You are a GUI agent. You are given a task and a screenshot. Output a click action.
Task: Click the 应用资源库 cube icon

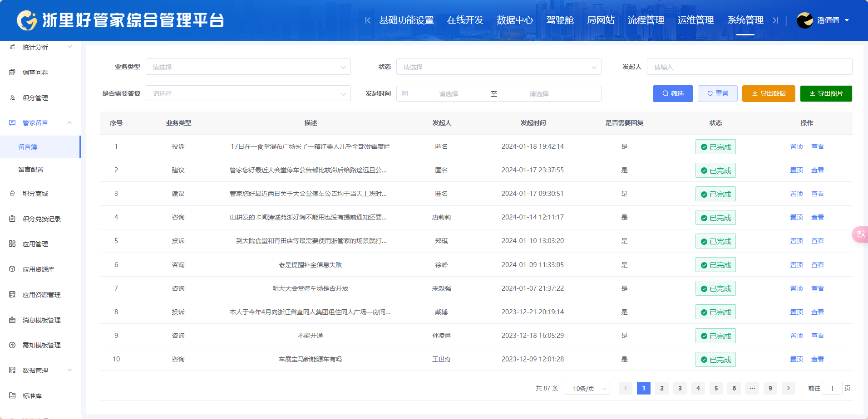(x=12, y=269)
